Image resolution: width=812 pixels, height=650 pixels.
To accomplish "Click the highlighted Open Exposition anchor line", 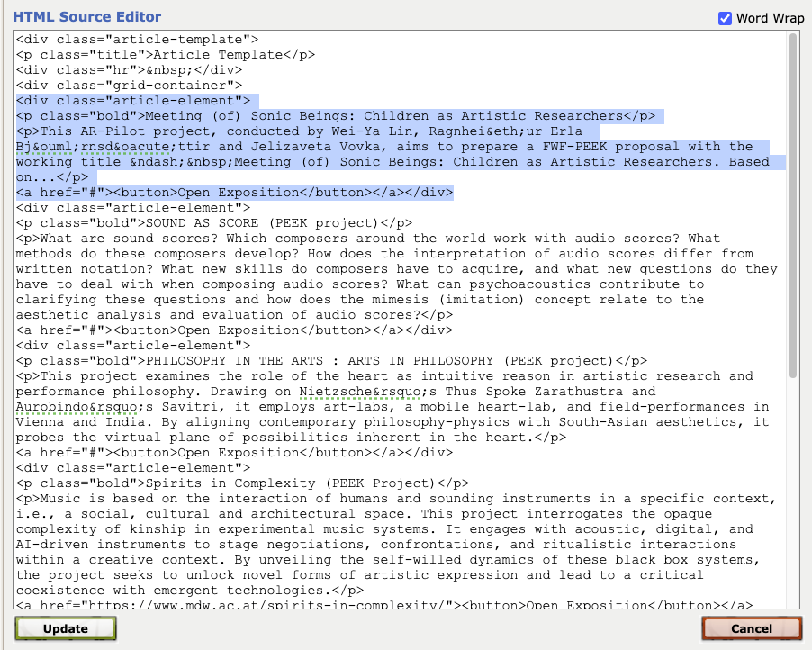I will [234, 193].
